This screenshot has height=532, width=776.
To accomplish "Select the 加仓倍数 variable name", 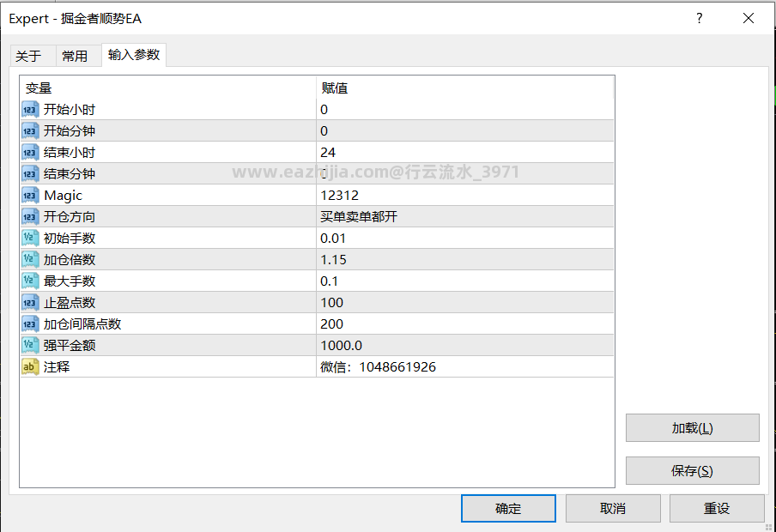I will click(70, 259).
